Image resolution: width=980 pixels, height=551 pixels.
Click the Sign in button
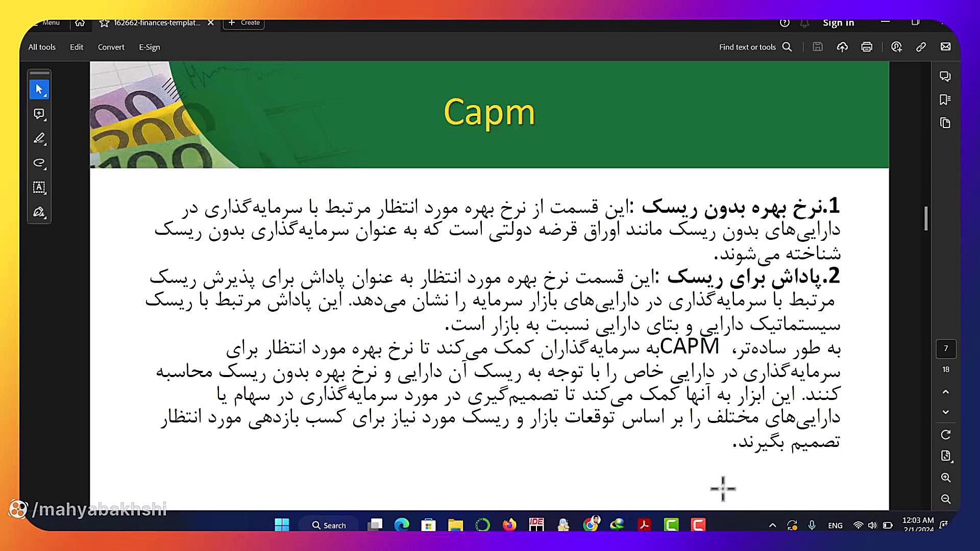(838, 22)
